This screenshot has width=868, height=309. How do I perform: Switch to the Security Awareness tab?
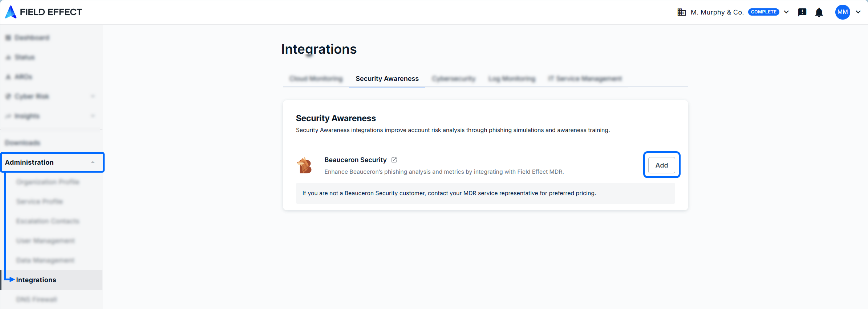(x=387, y=79)
